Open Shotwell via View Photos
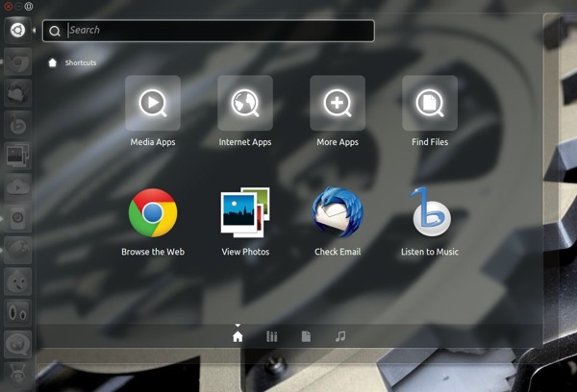577x392 pixels. (245, 213)
